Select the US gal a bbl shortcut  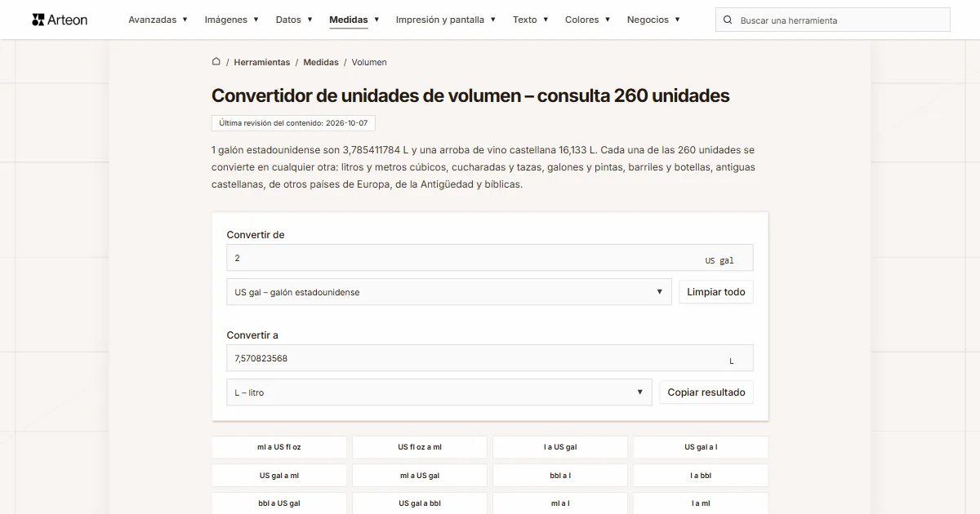(420, 503)
